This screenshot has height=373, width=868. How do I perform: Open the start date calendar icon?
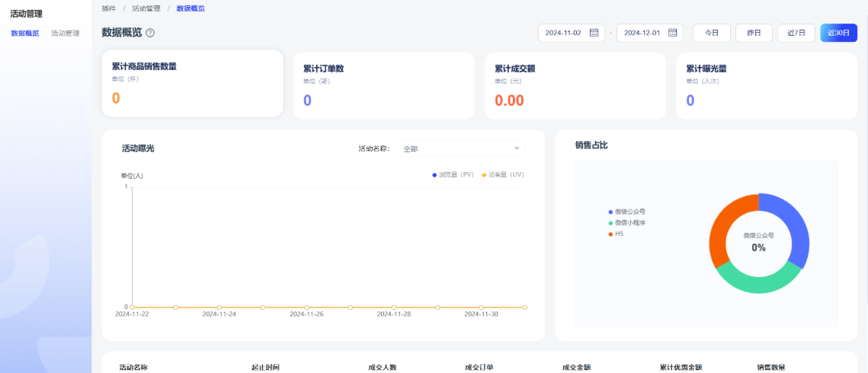[594, 33]
